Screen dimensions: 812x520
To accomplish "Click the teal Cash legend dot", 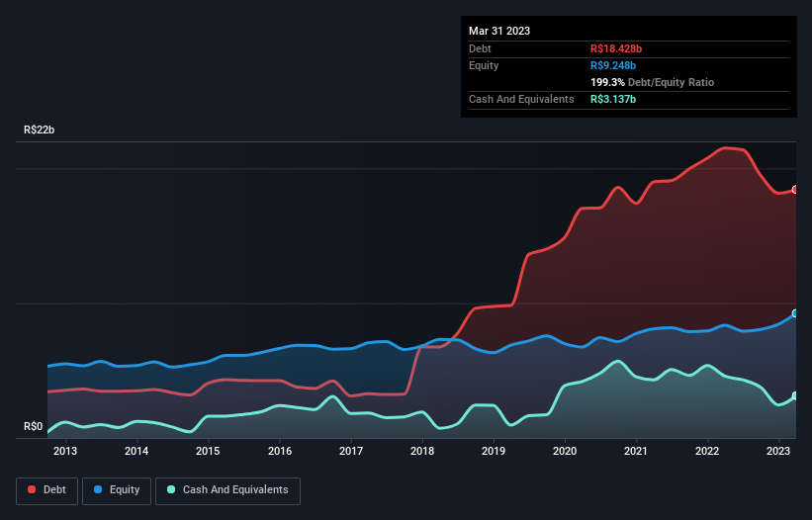I will point(171,489).
